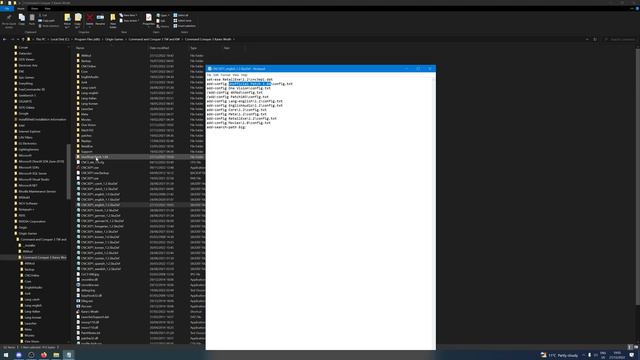
Task: Click the navigation pane scrollbar
Action: [68, 171]
